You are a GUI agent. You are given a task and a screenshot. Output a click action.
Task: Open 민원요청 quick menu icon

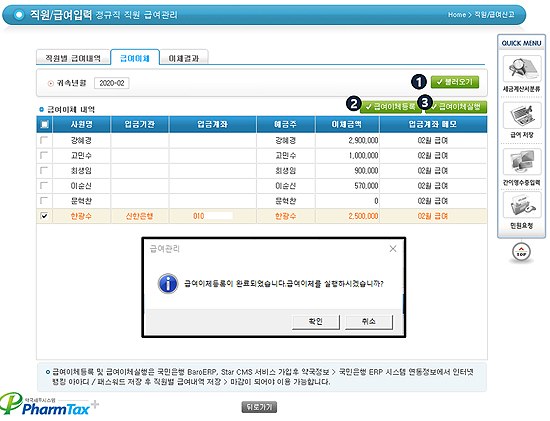522,205
